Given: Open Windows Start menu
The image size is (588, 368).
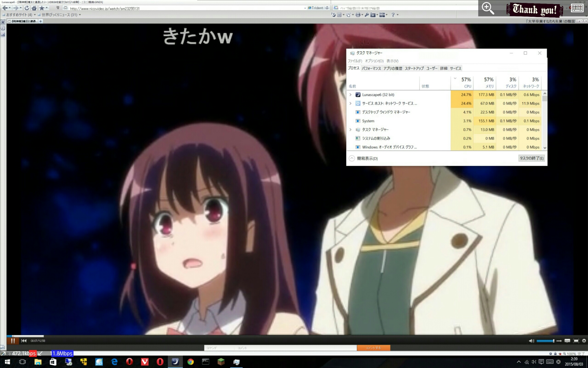Looking at the screenshot, I should [x=8, y=362].
